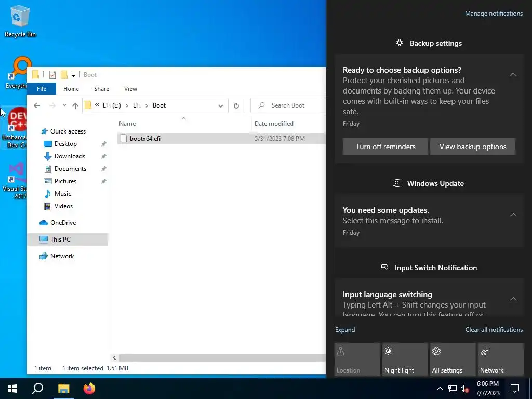532x399 pixels.
Task: Open the File tab in Explorer
Action: (x=42, y=89)
